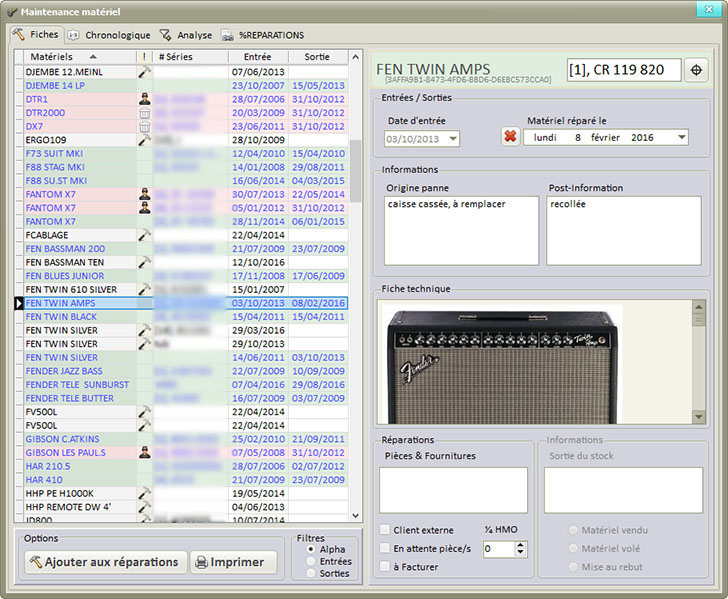
Task: Click the person icon on GIBSON LES PAULS row
Action: [144, 452]
